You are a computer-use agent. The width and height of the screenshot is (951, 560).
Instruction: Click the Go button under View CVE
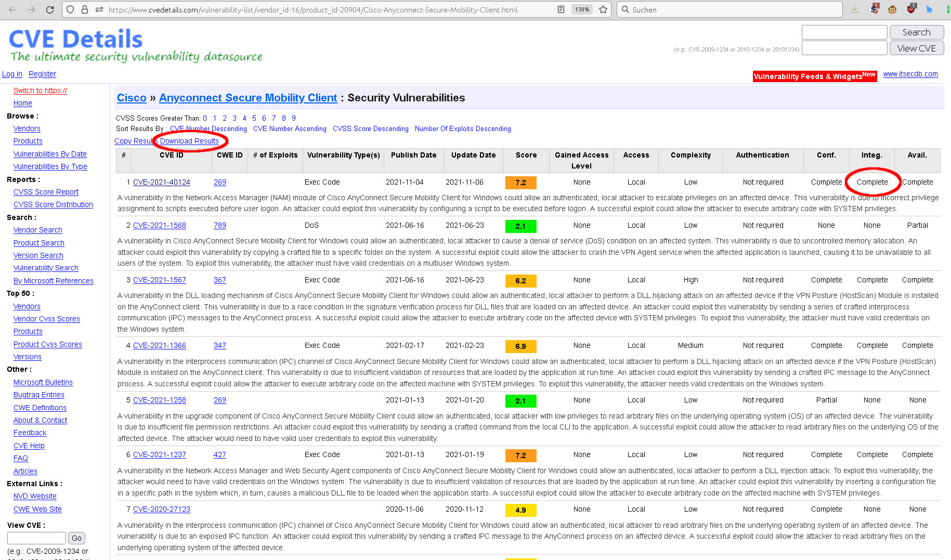point(76,538)
